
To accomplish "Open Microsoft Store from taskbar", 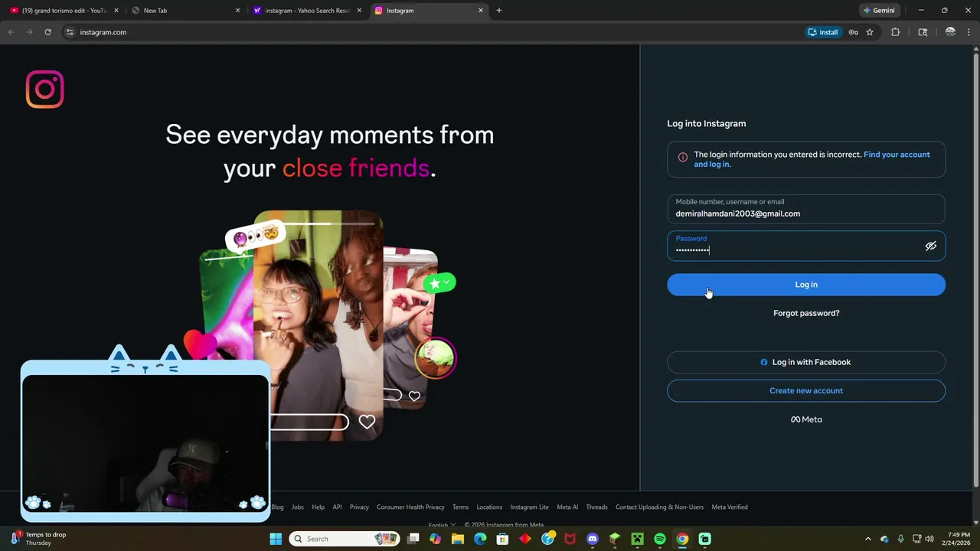I will pyautogui.click(x=502, y=539).
